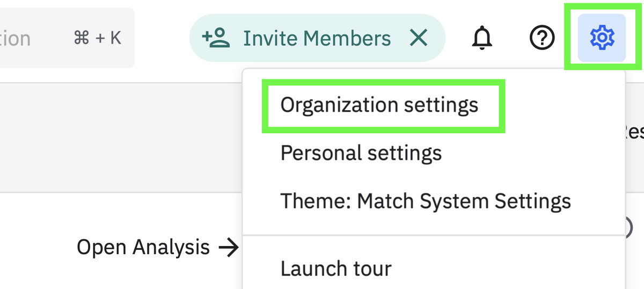Click the blue settings gear icon
The width and height of the screenshot is (644, 289).
602,38
